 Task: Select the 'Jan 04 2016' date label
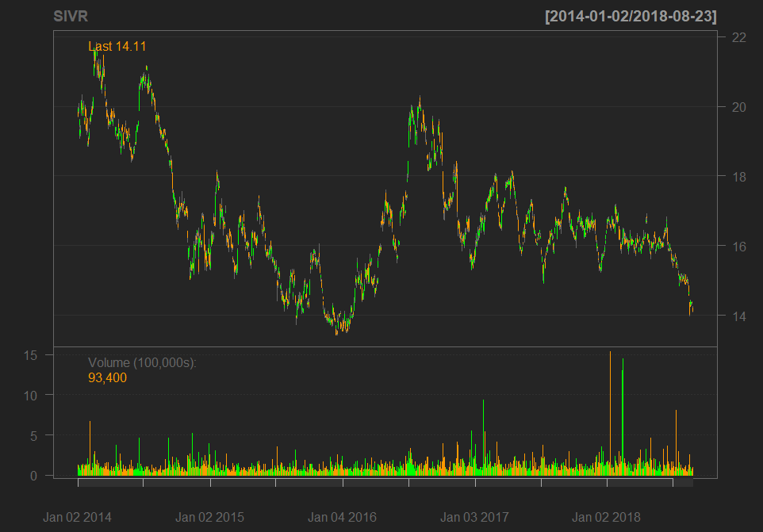[342, 517]
